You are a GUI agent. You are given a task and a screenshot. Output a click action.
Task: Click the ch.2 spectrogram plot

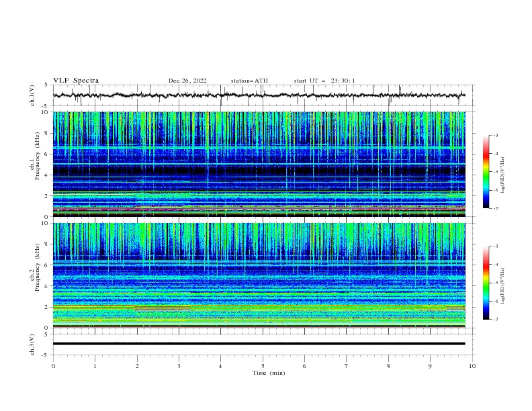tap(259, 275)
